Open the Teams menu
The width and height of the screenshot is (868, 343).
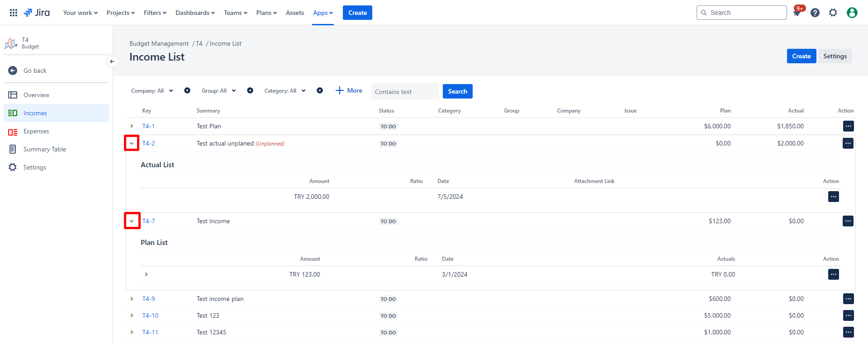(x=236, y=13)
